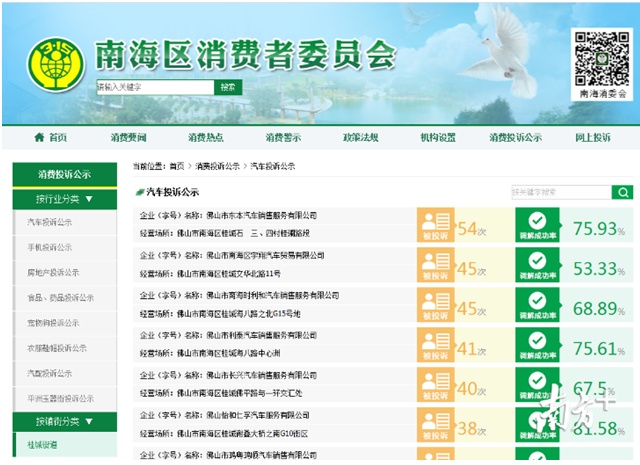Click the 首页 breadcrumb link
640x465 pixels.
tap(177, 166)
